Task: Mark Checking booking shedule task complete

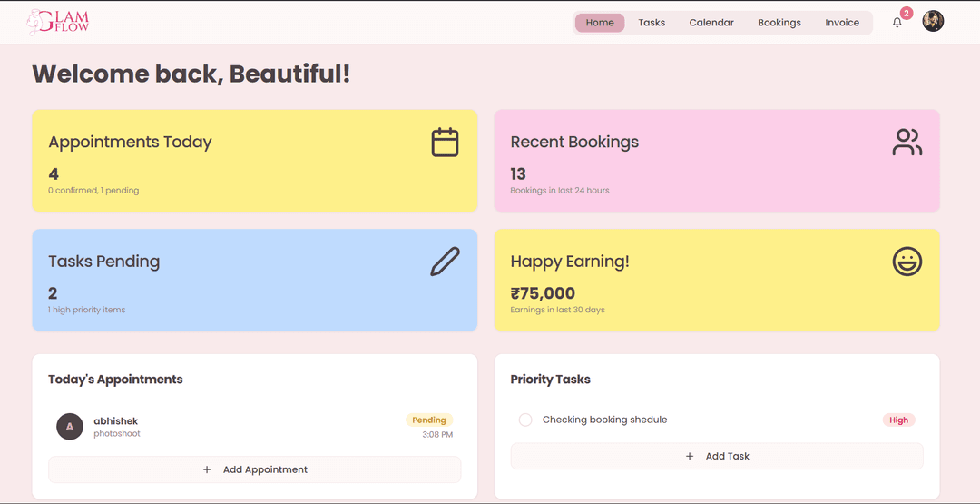Action: pos(525,420)
